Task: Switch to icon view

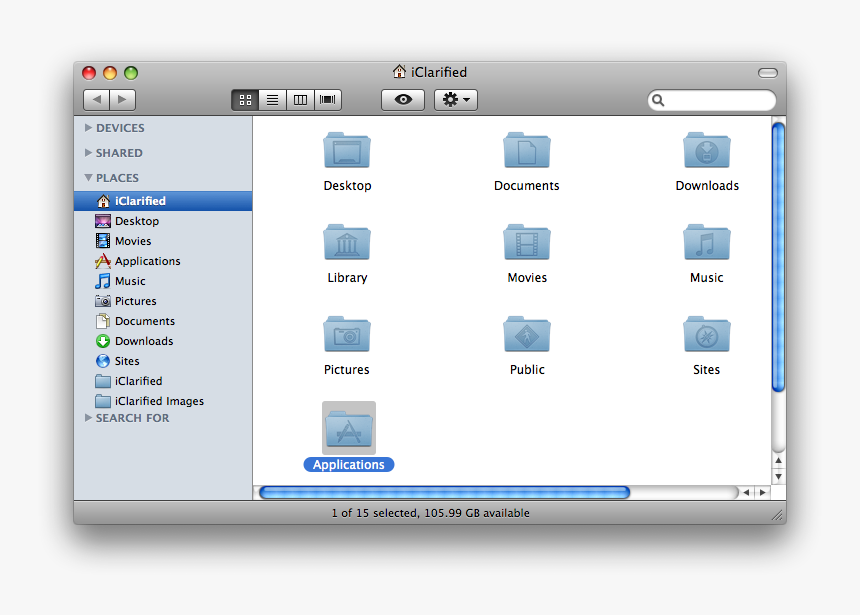Action: coord(245,100)
